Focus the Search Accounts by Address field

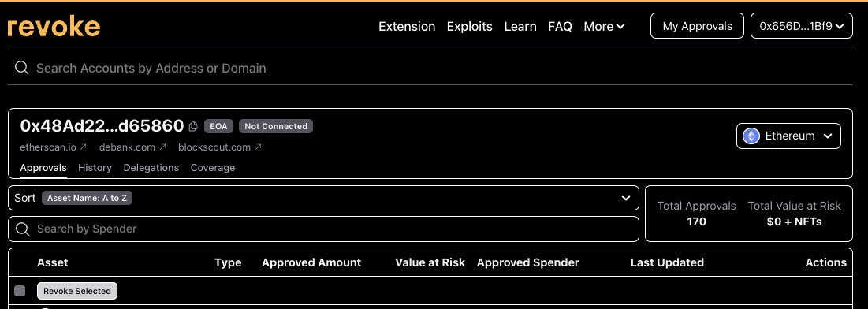(430, 68)
